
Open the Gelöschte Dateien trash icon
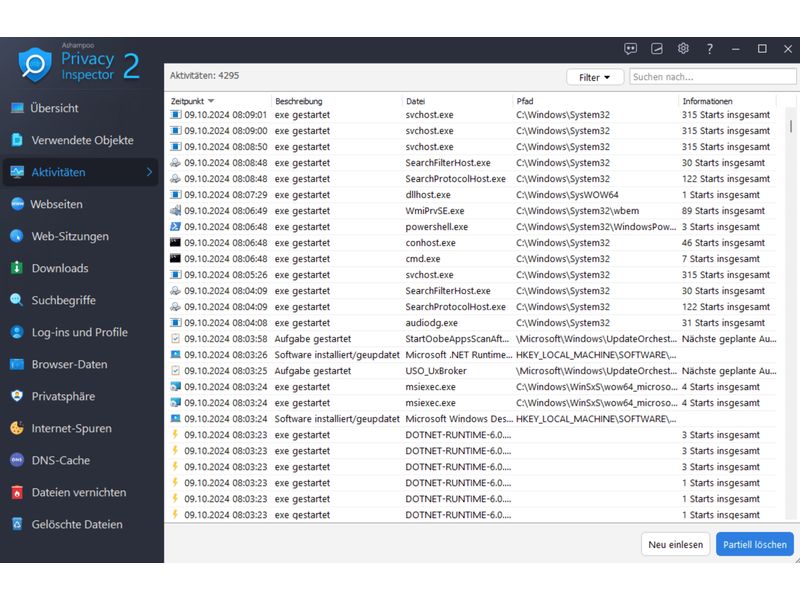point(17,524)
